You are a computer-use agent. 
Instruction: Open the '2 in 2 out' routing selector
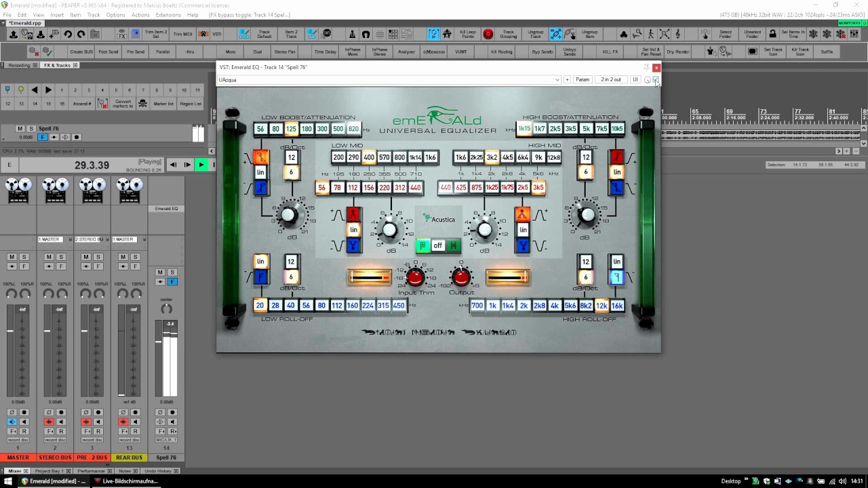click(610, 80)
